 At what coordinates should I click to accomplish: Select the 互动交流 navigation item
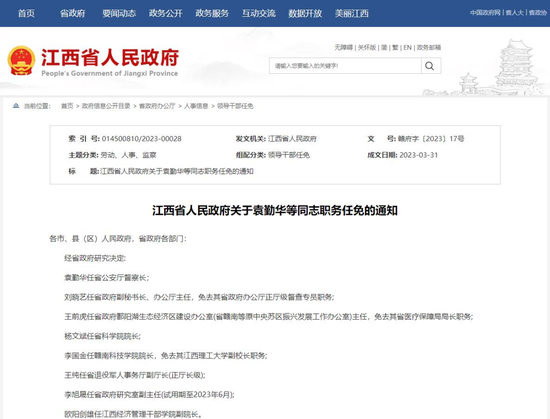pyautogui.click(x=259, y=13)
